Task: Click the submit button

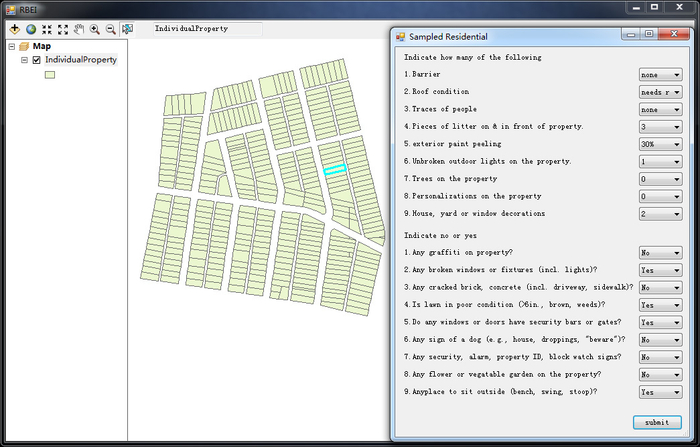Action: pyautogui.click(x=657, y=421)
